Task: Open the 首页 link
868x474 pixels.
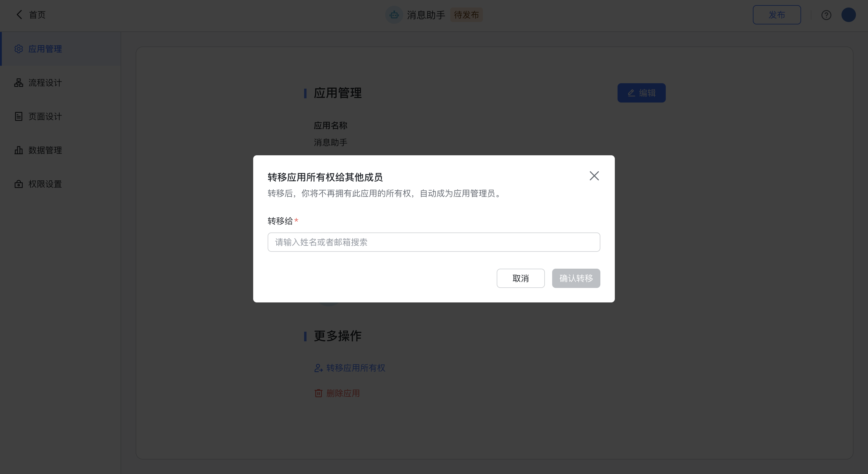Action: coord(37,15)
